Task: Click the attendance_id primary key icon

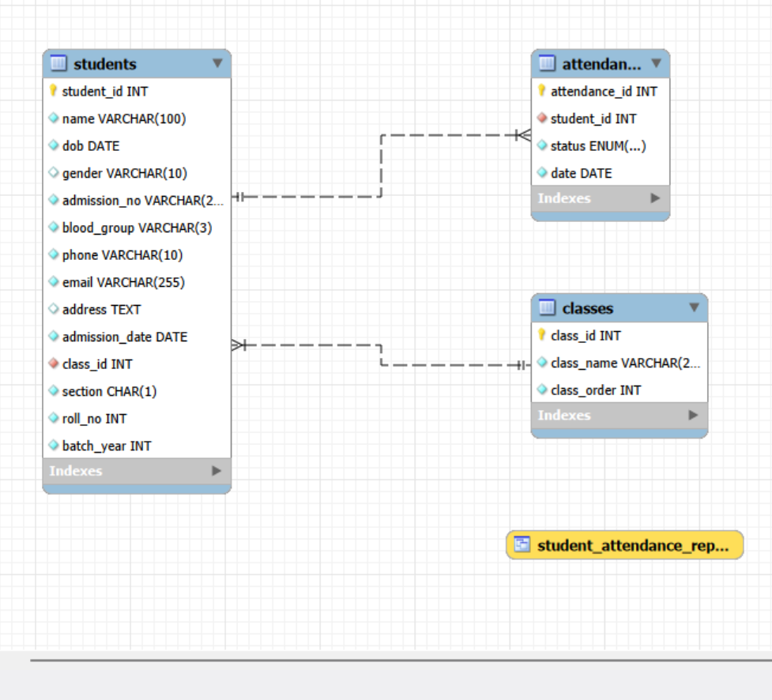Action: tap(542, 91)
